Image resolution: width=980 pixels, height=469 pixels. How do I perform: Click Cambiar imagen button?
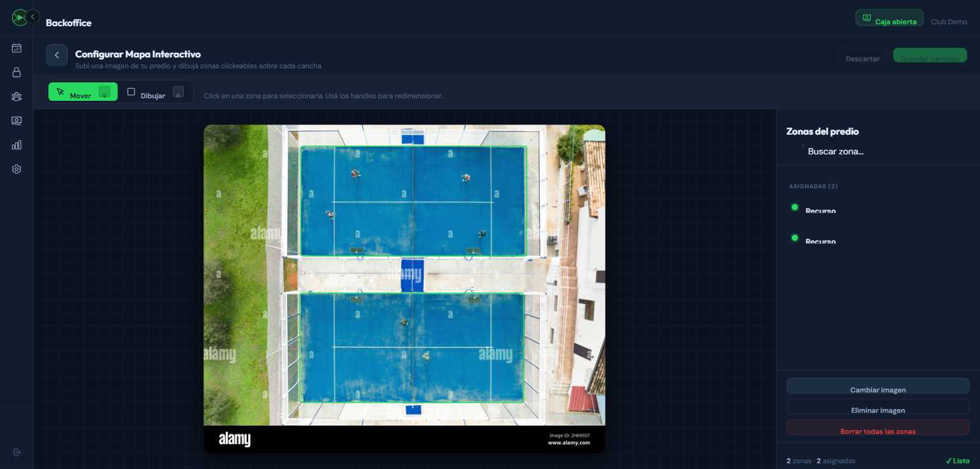878,386
